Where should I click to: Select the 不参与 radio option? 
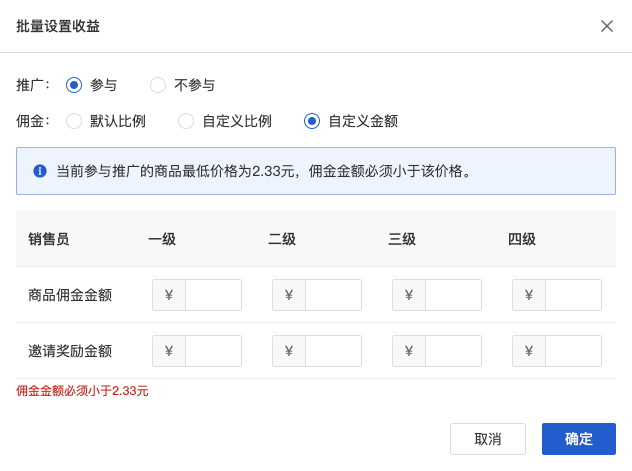157,85
